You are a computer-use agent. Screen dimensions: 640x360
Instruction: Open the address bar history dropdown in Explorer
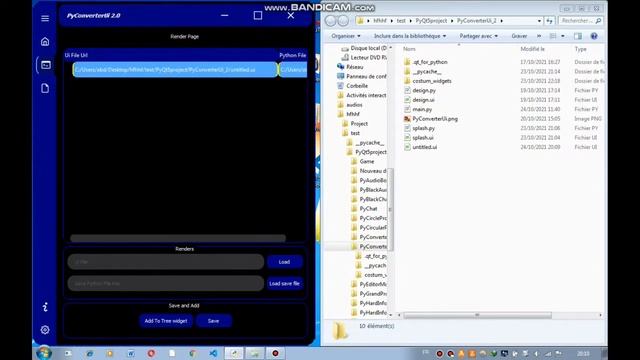pyautogui.click(x=539, y=21)
